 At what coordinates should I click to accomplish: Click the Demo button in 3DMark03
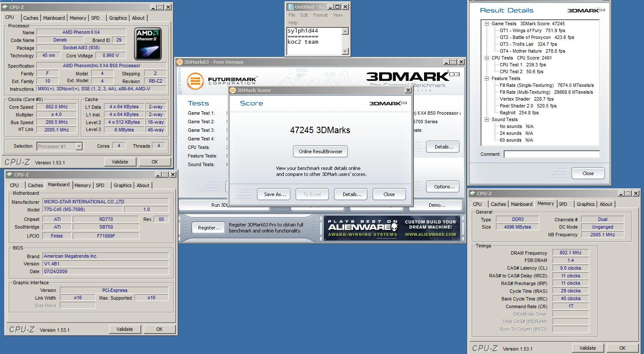click(436, 205)
